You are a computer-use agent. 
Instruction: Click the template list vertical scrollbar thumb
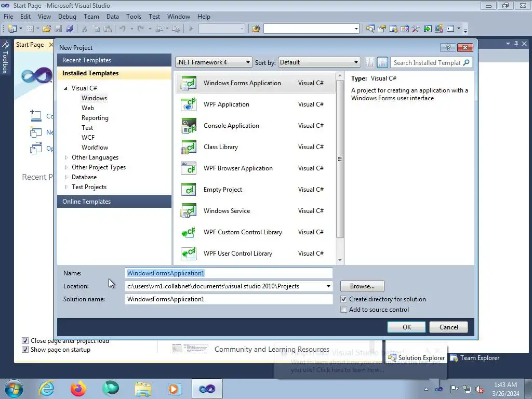340,159
